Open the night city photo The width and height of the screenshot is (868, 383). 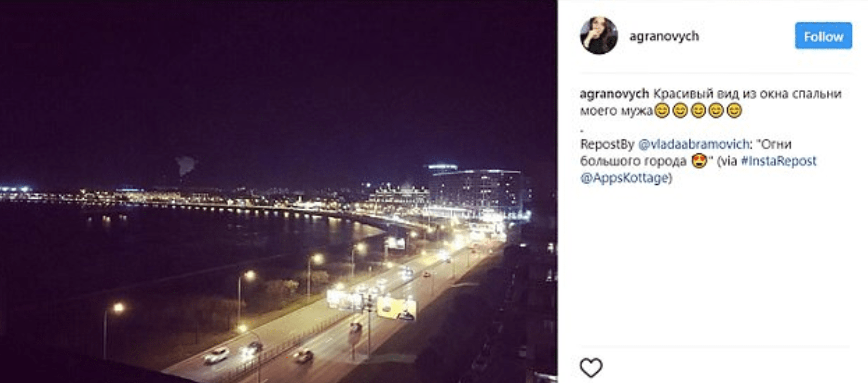click(279, 191)
